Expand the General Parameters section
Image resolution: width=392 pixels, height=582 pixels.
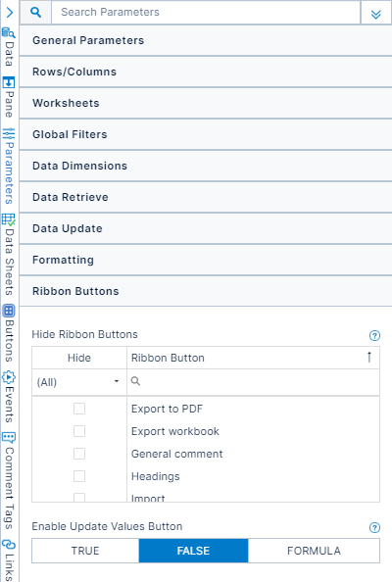tap(206, 40)
